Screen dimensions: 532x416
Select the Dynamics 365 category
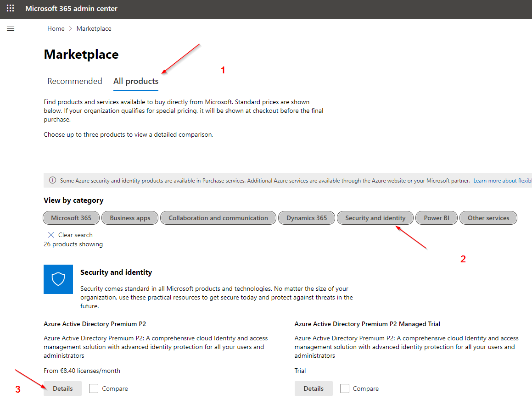click(x=307, y=218)
